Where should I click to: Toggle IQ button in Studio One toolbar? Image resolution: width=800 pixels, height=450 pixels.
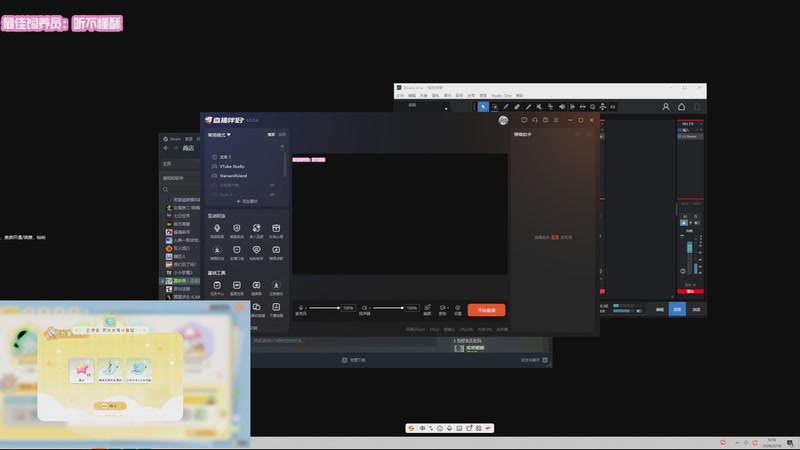click(x=613, y=107)
